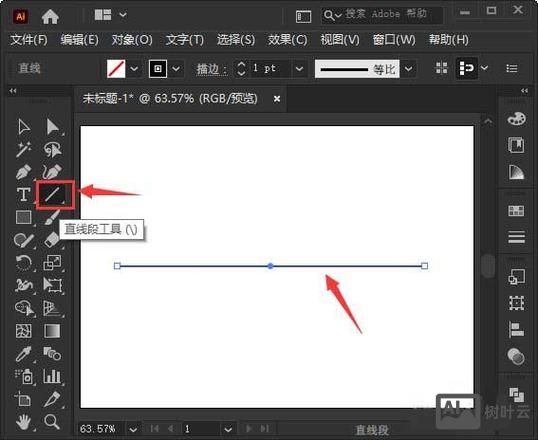The width and height of the screenshot is (538, 440).
Task: Select the Warp tool
Action: tap(23, 285)
